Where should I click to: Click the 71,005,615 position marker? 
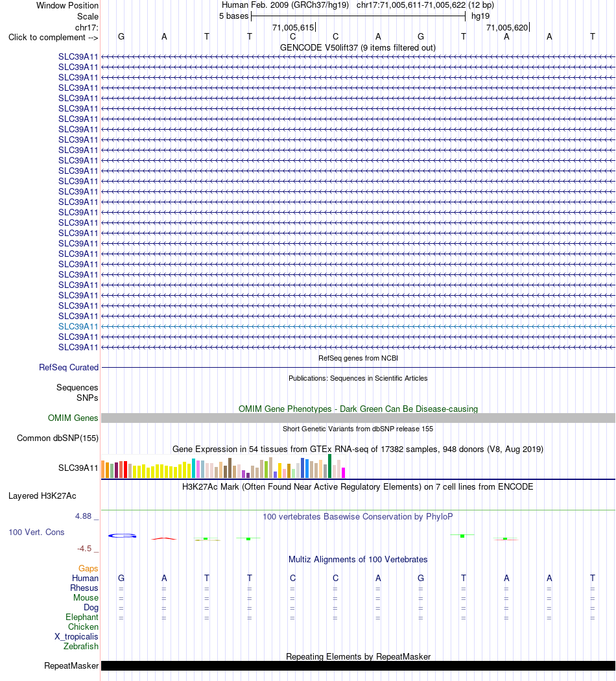[293, 27]
